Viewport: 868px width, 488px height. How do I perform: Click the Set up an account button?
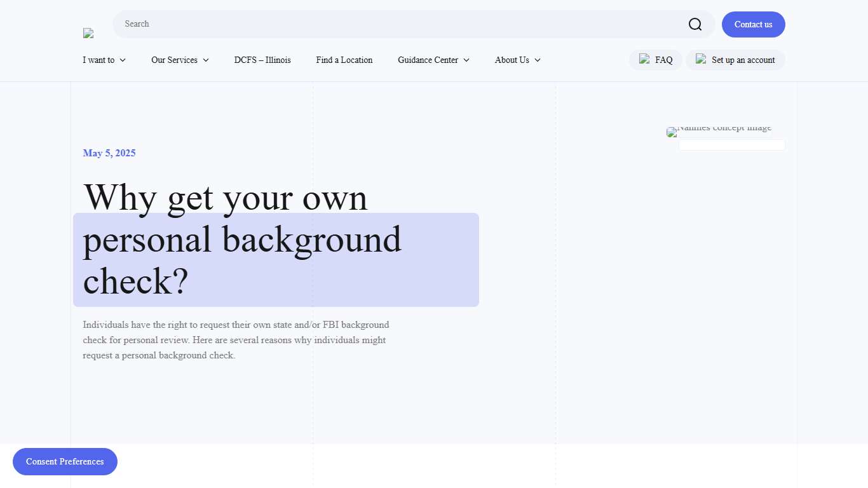[735, 59]
